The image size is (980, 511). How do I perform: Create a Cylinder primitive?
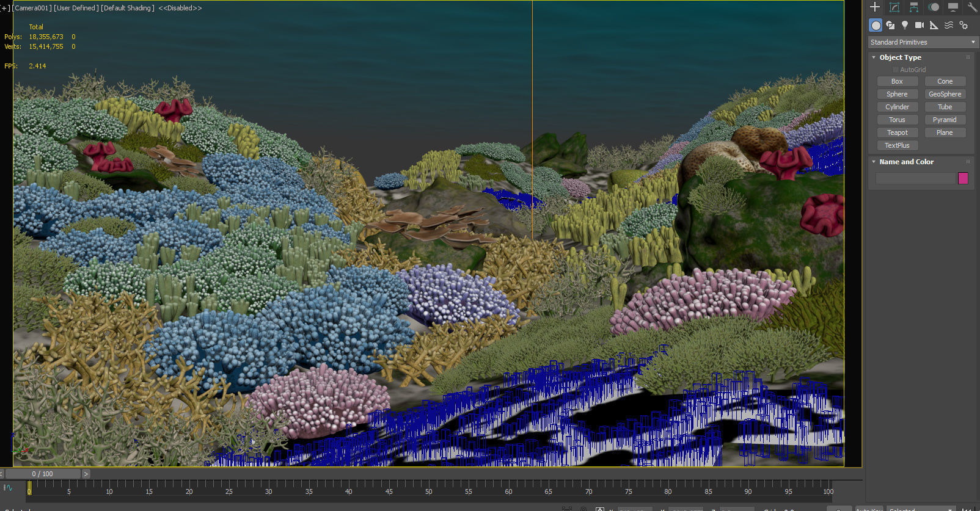tap(897, 107)
